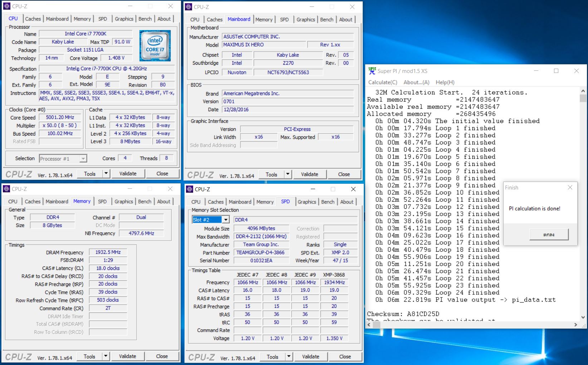
Task: Click the Super PI vertical scrollbar down arrow
Action: pyautogui.click(x=583, y=317)
